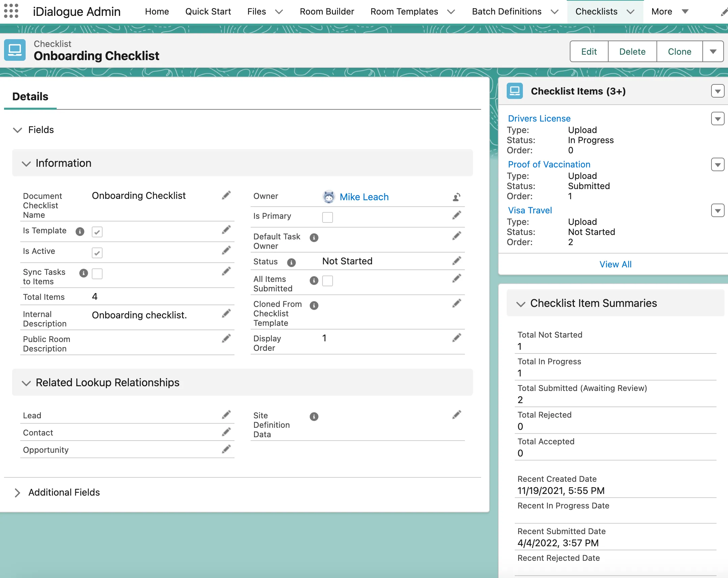Viewport: 728px width, 578px height.
Task: Open the Room Builder tab
Action: tap(327, 11)
